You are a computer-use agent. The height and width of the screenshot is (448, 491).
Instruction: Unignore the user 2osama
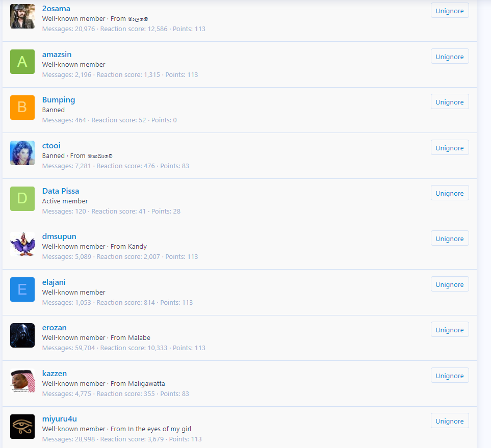click(x=450, y=11)
